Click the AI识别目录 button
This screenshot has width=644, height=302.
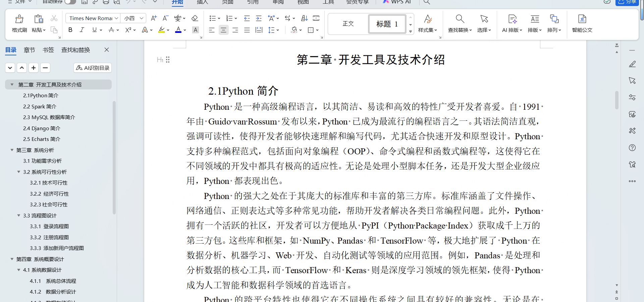point(92,67)
